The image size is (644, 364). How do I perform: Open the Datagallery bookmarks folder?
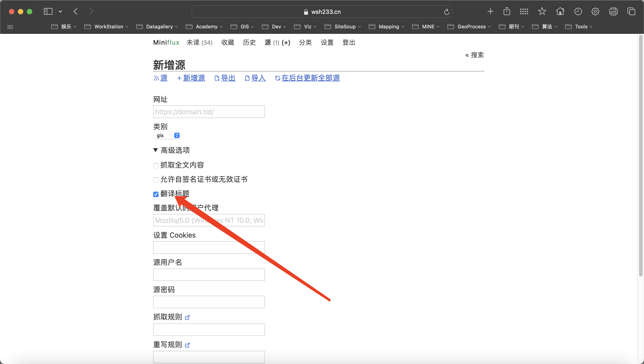pyautogui.click(x=157, y=27)
